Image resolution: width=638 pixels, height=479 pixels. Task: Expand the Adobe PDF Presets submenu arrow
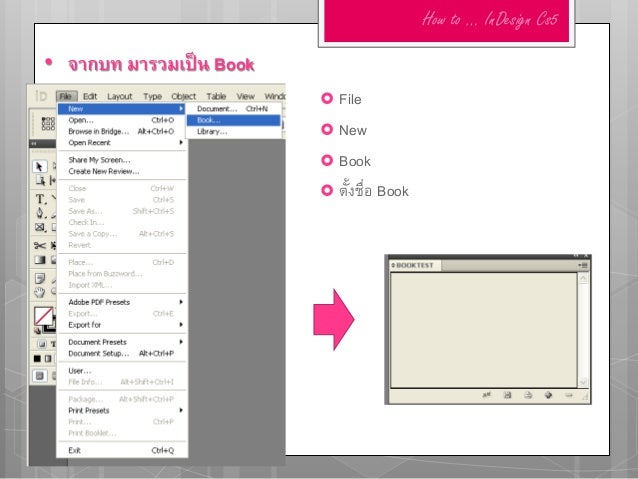(x=181, y=302)
